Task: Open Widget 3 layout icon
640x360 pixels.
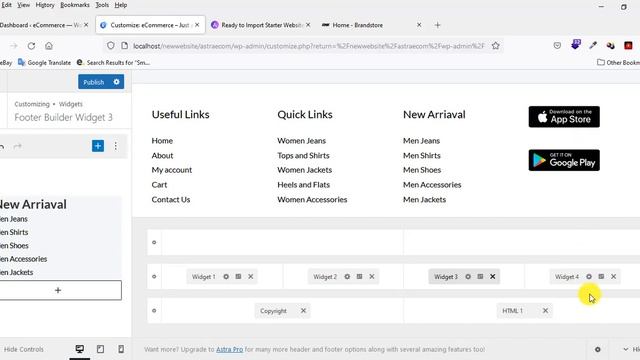Action: point(480,277)
